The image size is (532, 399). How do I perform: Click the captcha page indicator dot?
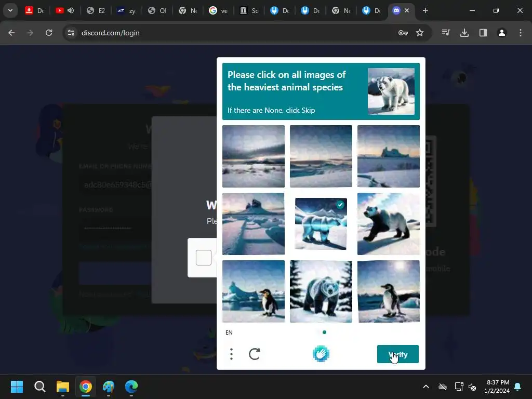[x=324, y=332]
